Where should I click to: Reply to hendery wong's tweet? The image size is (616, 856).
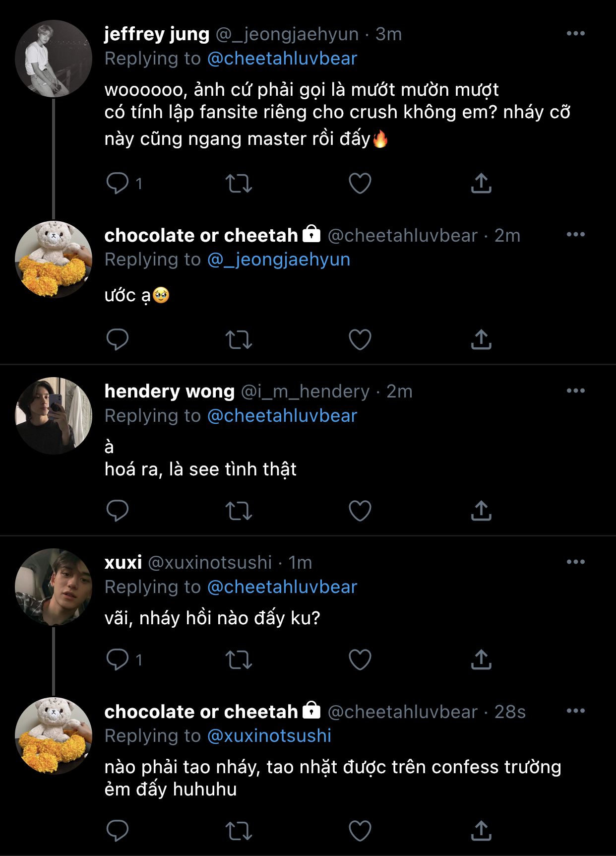pyautogui.click(x=118, y=511)
